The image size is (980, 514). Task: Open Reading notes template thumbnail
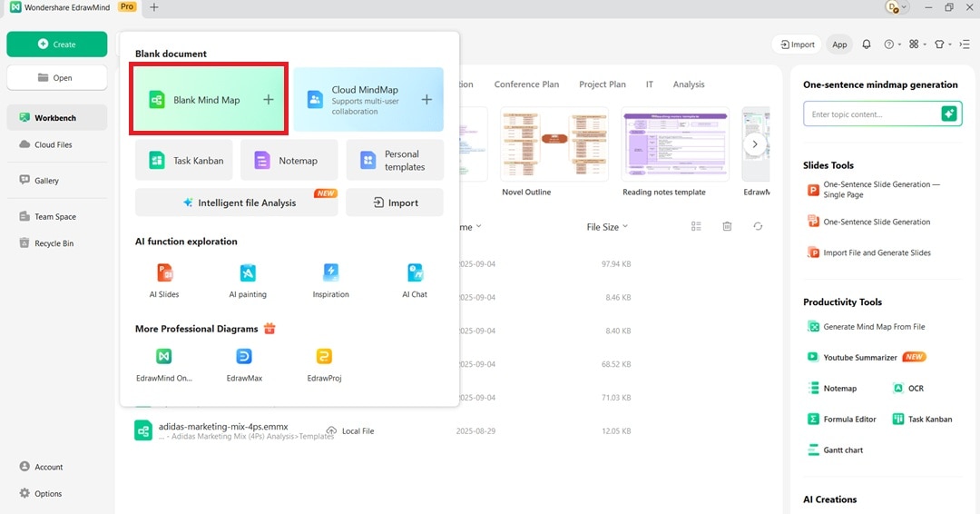point(675,144)
